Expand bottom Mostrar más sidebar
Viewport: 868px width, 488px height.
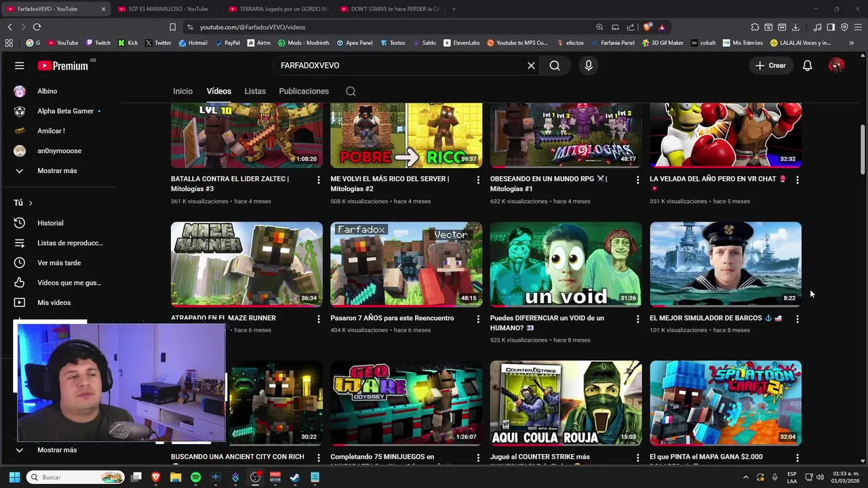[x=58, y=450]
